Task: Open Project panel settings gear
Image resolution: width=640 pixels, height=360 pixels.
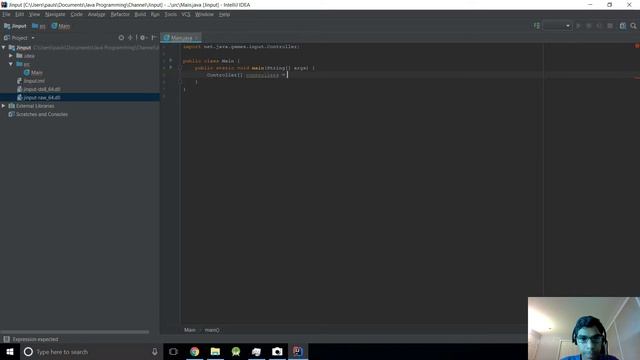Action: [x=143, y=38]
